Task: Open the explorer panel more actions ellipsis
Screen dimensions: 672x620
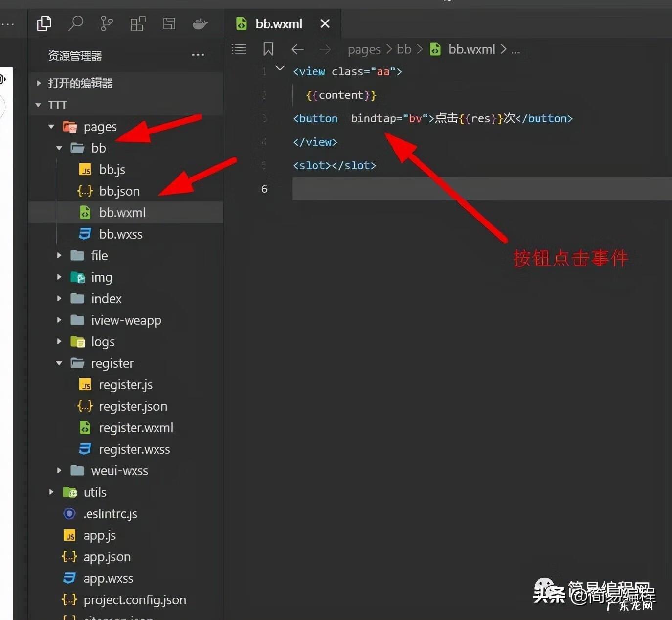Action: click(x=198, y=55)
